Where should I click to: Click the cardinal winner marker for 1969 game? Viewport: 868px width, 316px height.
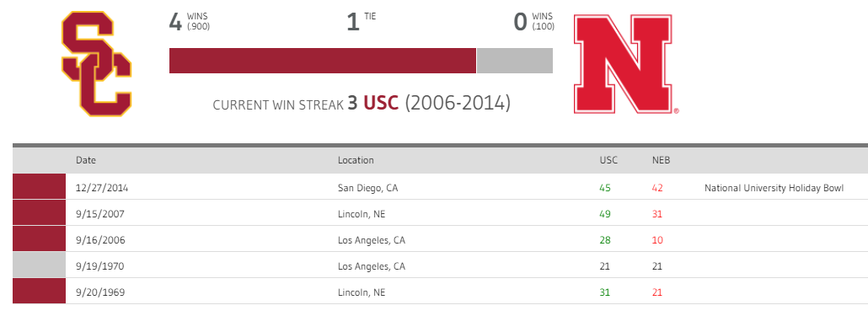click(39, 291)
